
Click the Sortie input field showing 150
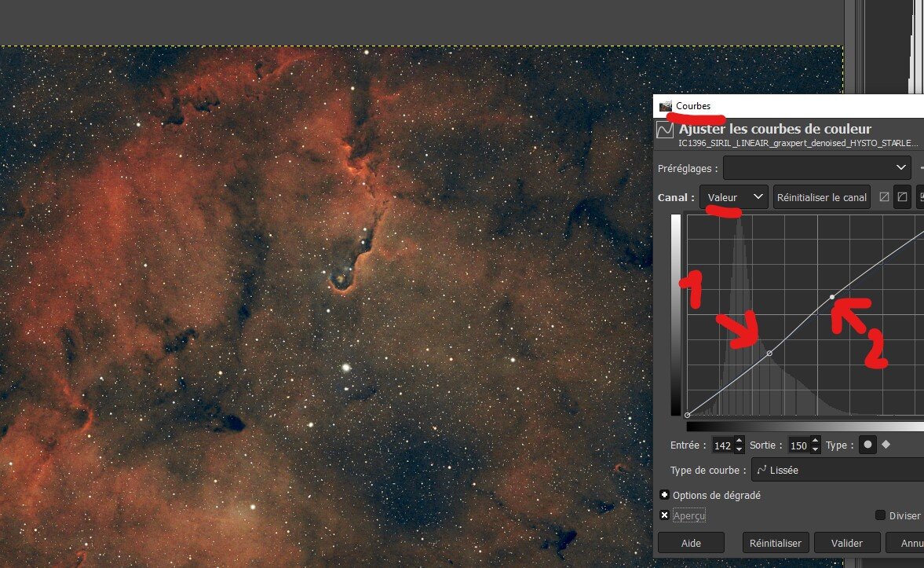pyautogui.click(x=798, y=445)
